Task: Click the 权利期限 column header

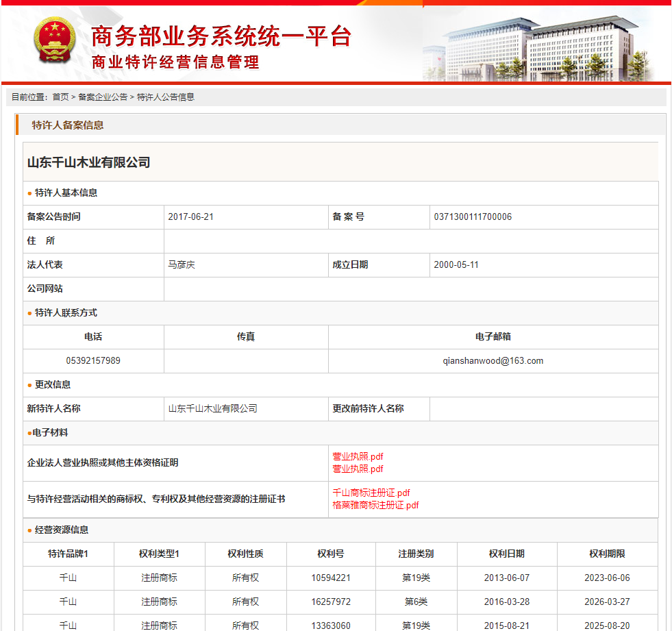Action: click(608, 554)
